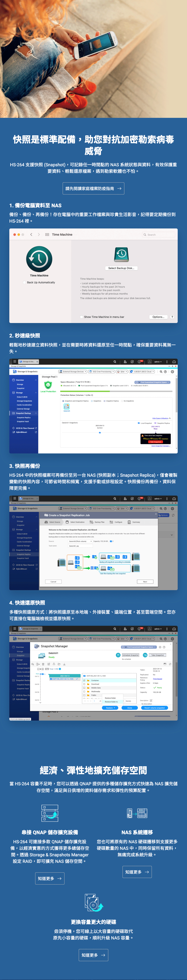The image size is (187, 980).
Task: Click Configure step in replication wizard
Action: click(116, 522)
